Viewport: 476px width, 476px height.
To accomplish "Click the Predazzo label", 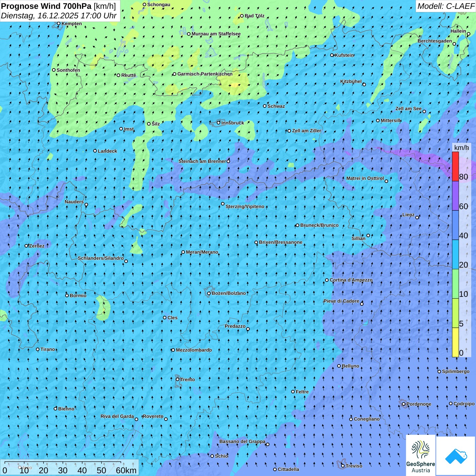I will [x=235, y=326].
